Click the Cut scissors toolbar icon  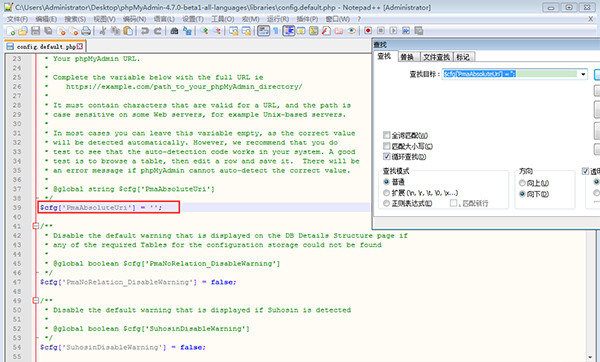103,31
